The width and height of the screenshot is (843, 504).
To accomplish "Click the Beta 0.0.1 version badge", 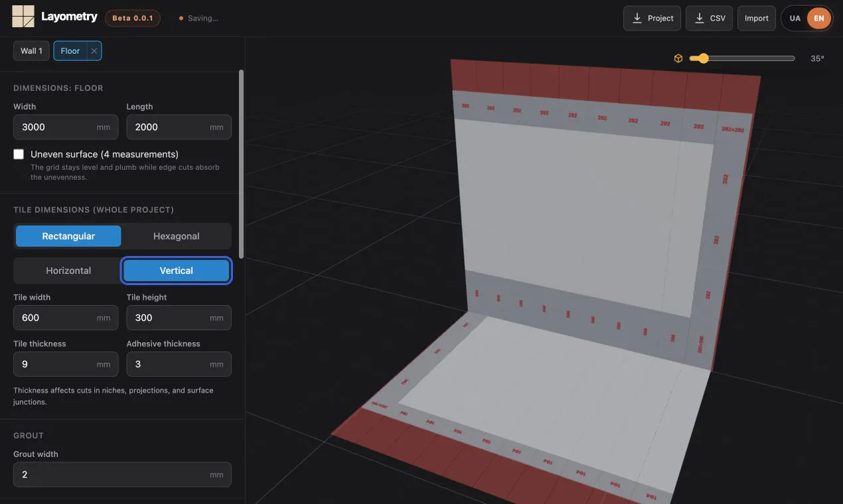I will [133, 18].
